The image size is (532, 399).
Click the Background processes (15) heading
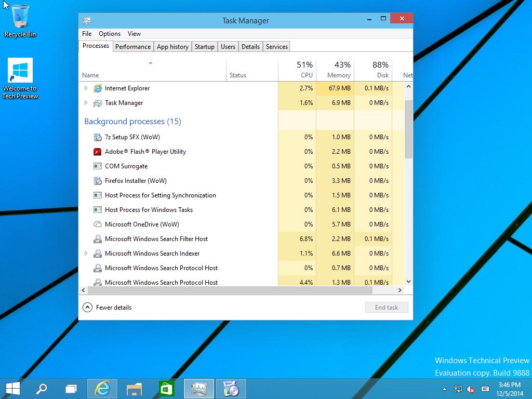pyautogui.click(x=132, y=122)
